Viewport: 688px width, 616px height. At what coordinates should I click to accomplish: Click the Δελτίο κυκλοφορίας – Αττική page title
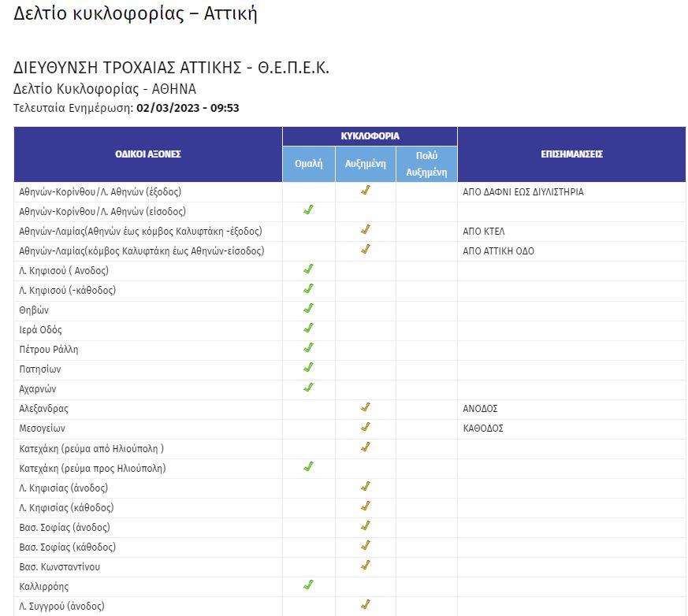(136, 14)
